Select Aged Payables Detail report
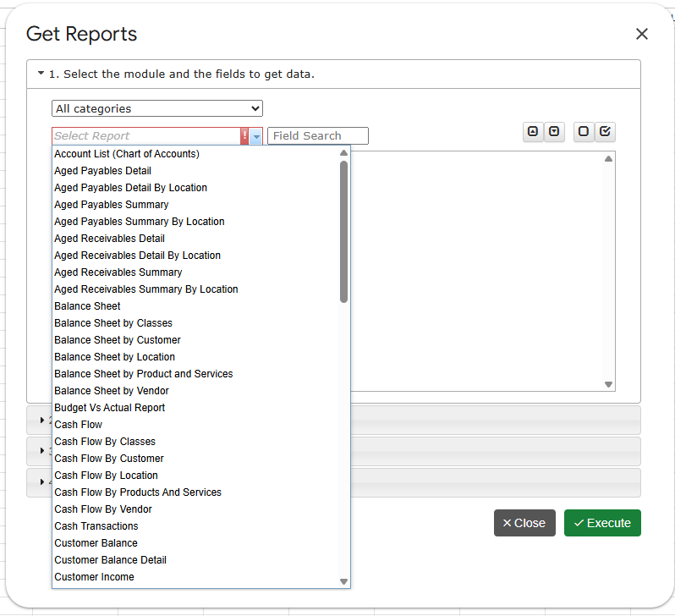Viewport: 675px width, 616px height. (x=196, y=171)
